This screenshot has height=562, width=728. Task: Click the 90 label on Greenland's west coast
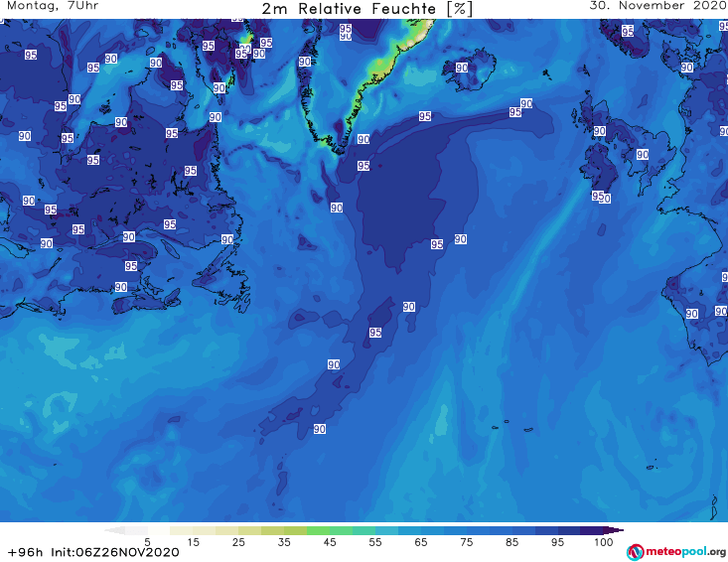[x=305, y=62]
